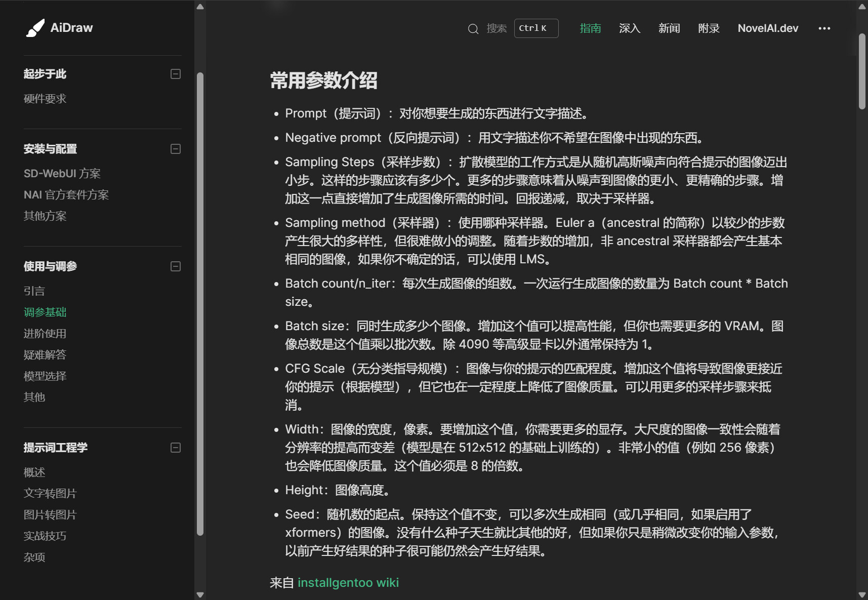Open the 附录 navigation tab
868x600 pixels.
click(x=709, y=28)
